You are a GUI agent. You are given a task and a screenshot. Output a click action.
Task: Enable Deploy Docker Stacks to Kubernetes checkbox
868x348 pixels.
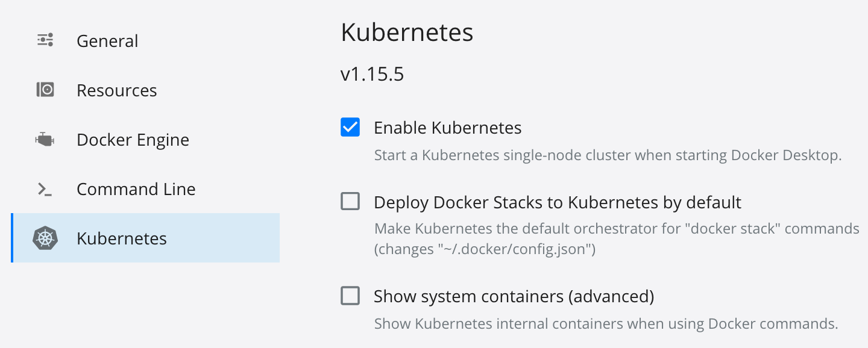350,201
